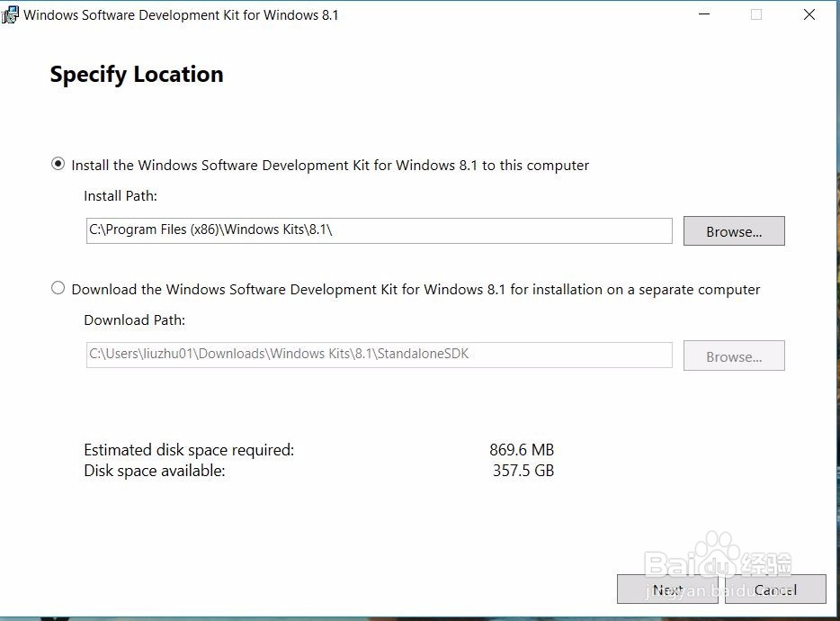Click the disabled Download Path field
840x621 pixels.
pyautogui.click(x=380, y=355)
